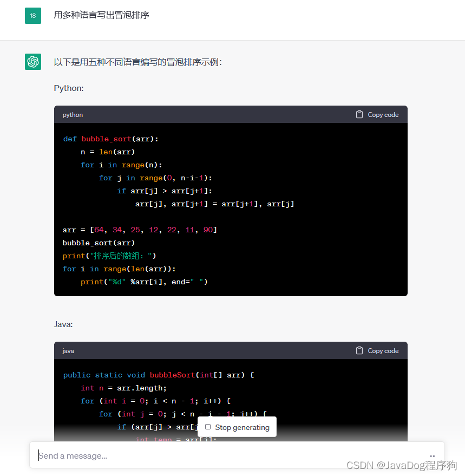Select the python language label on the code header
This screenshot has width=465, height=476.
[x=72, y=114]
